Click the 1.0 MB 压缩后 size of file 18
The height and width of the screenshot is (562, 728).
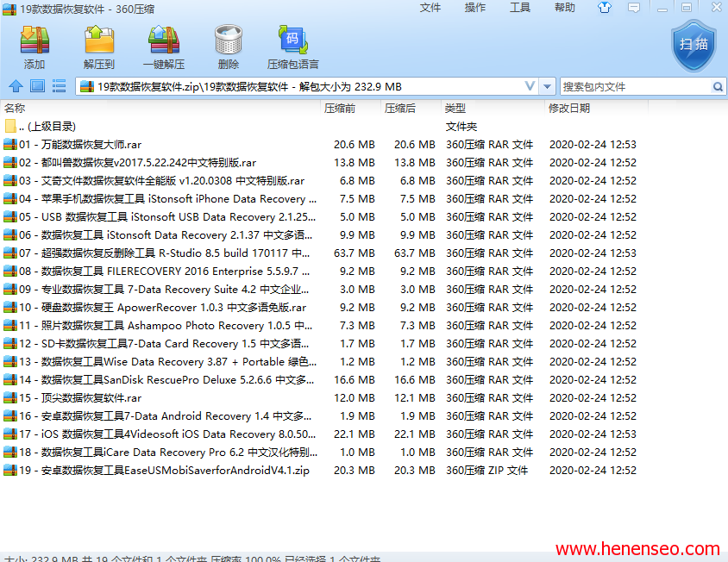[x=417, y=452]
